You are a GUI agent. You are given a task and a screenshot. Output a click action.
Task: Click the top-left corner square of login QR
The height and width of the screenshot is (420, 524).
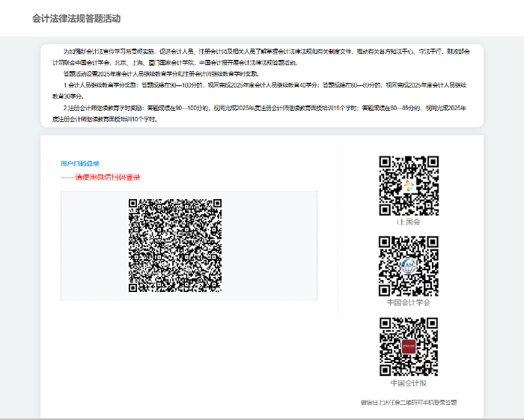[135, 204]
